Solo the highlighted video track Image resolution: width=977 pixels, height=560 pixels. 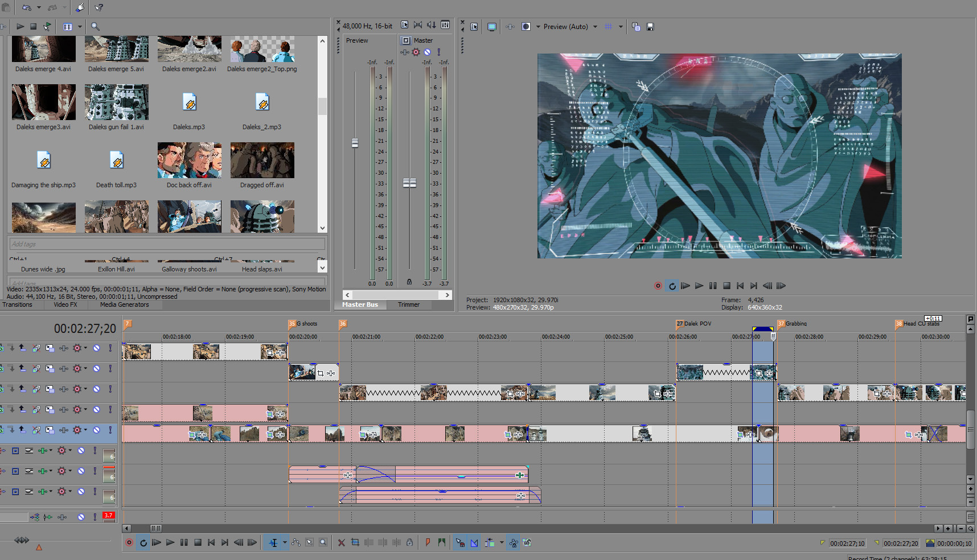coord(110,430)
